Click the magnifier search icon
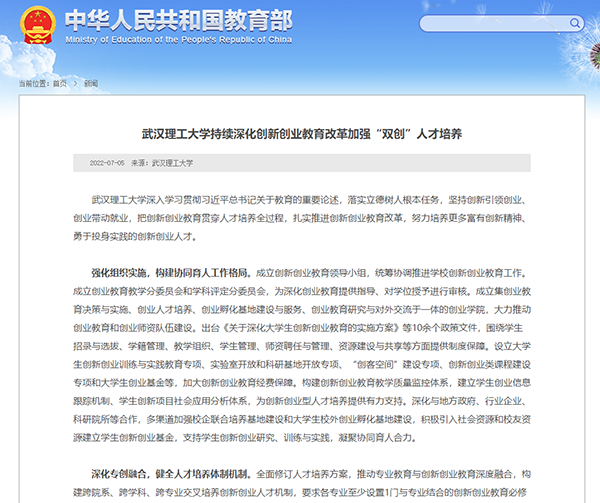 click(x=575, y=23)
